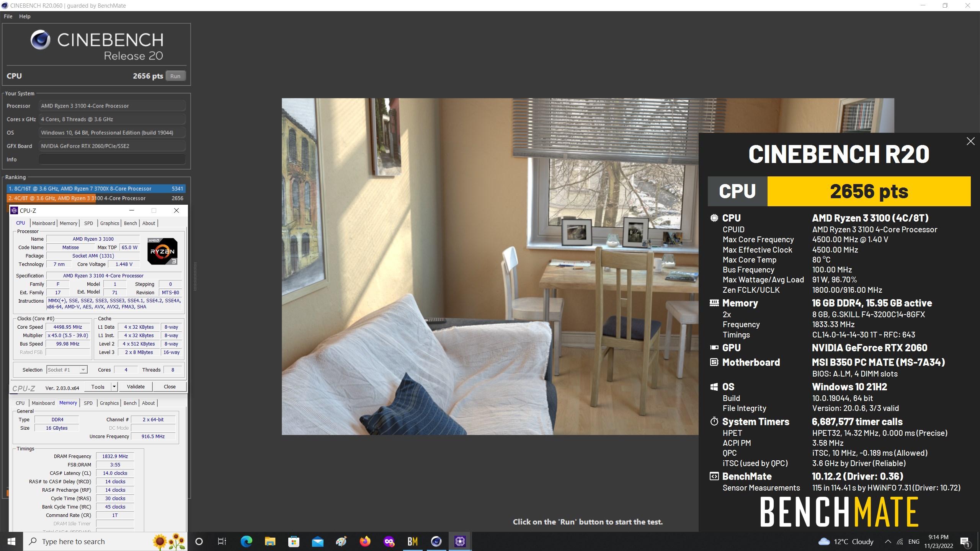
Task: Open notification center icon
Action: pyautogui.click(x=964, y=541)
